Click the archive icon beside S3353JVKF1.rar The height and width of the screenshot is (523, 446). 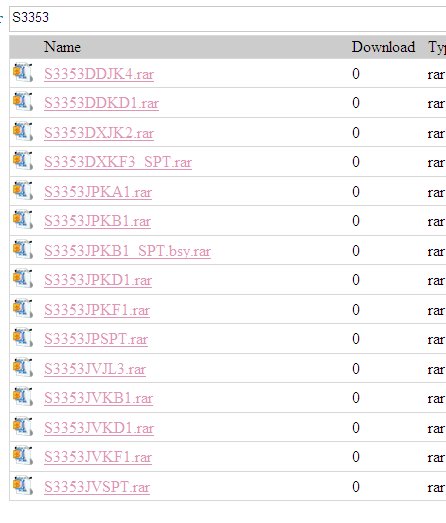pyautogui.click(x=23, y=455)
